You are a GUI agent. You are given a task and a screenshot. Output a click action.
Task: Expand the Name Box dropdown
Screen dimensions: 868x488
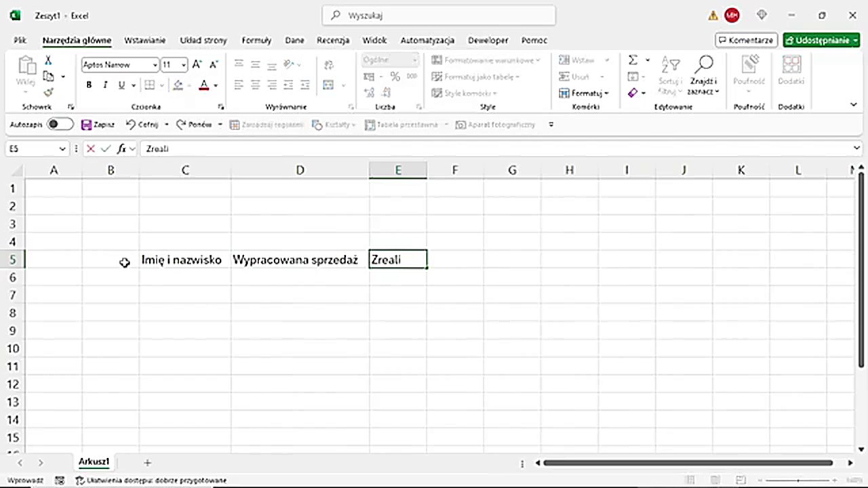[x=62, y=148]
